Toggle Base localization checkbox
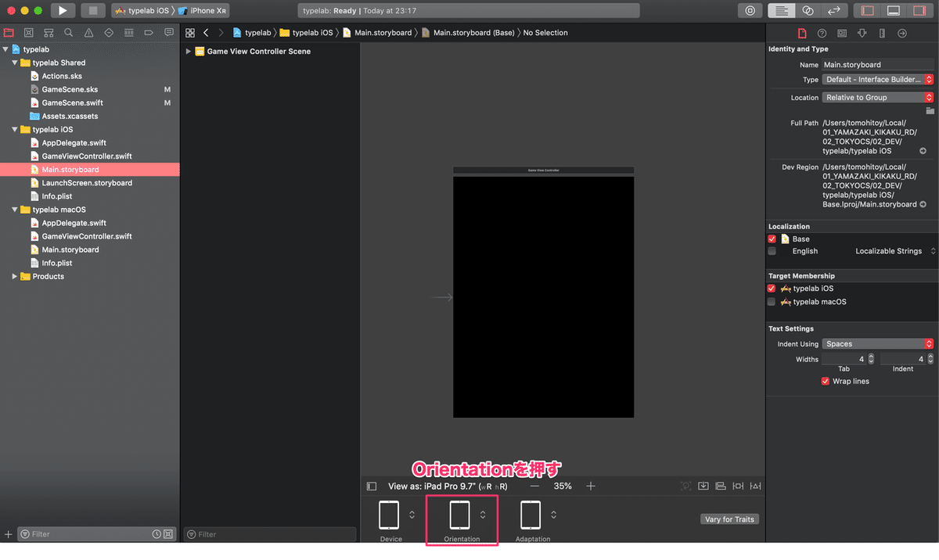The image size is (939, 560). pos(772,239)
